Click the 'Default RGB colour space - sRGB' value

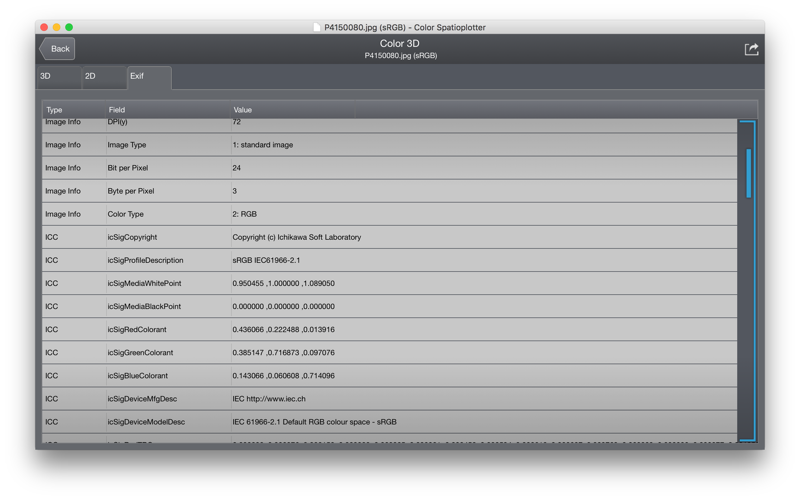tap(314, 422)
